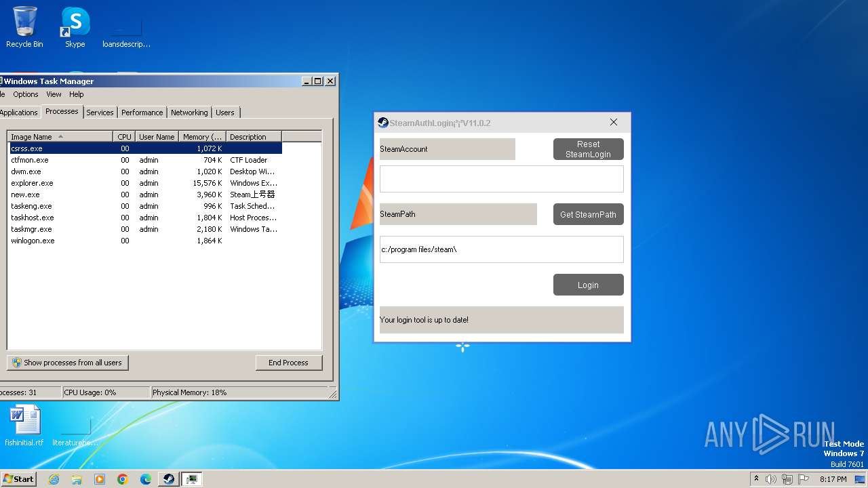
Task: Select the winlogon.exe process row
Action: tap(145, 241)
